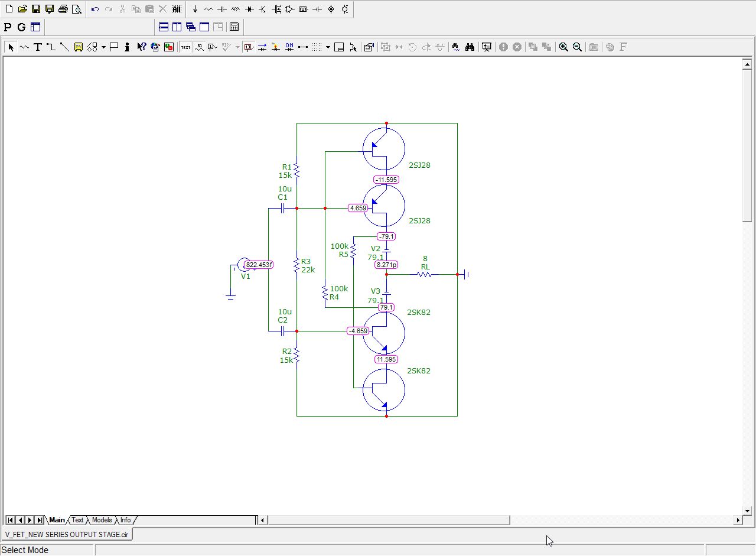Open the graphics shapes dropdown arrow

coord(103,47)
